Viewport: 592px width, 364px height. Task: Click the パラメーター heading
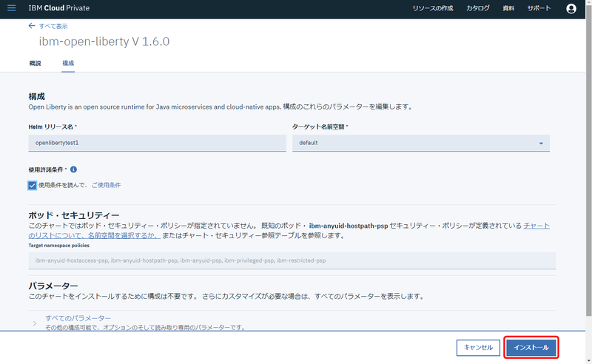tap(53, 286)
